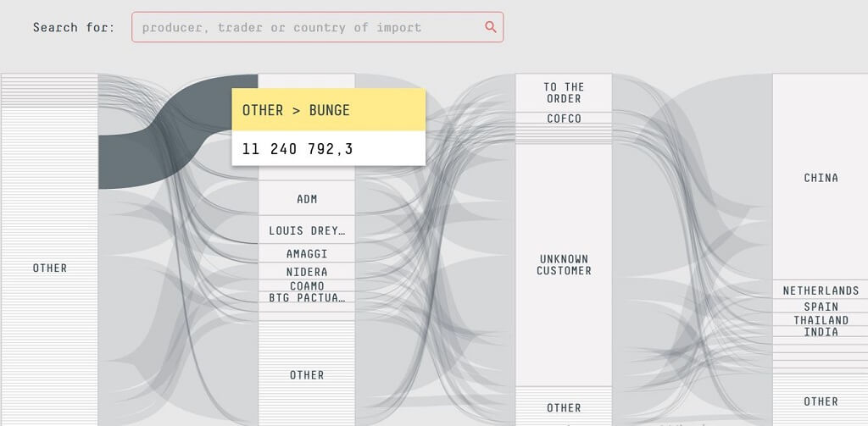Select the Louis Dreyfus trader node
868x426 pixels.
pyautogui.click(x=307, y=230)
